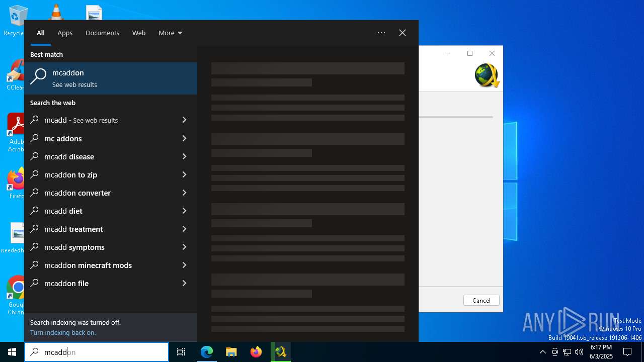
Task: Click Cancel in the installer window
Action: click(481, 300)
